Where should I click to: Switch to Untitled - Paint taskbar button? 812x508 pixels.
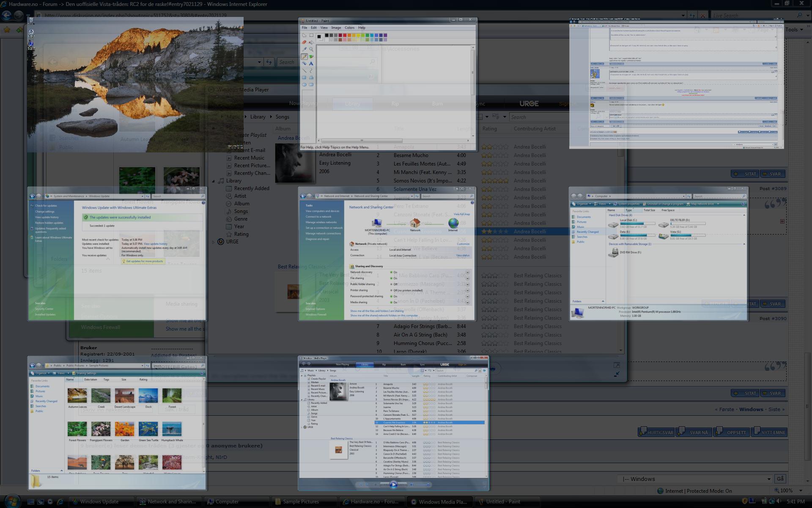click(x=507, y=502)
